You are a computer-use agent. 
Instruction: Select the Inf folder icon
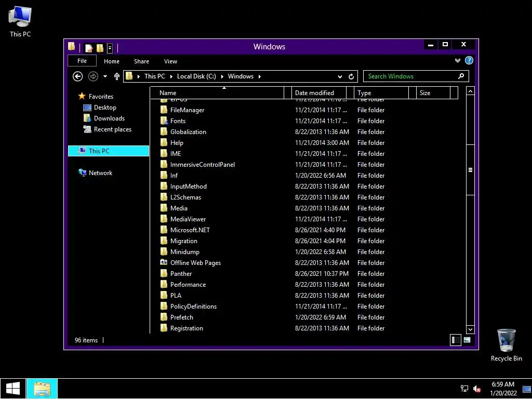(164, 176)
